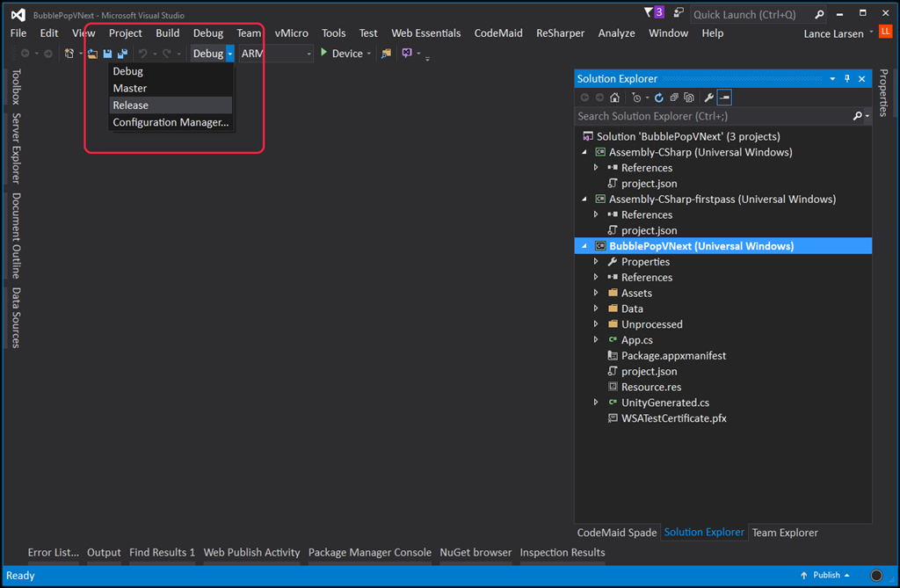Open the File menu
This screenshot has height=588, width=900.
tap(18, 33)
